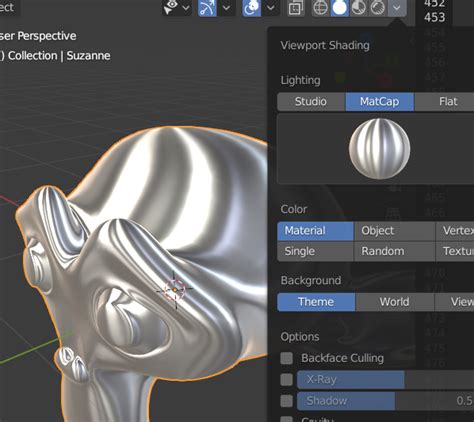Set color mode to Single
The image size is (474, 422).
(315, 251)
